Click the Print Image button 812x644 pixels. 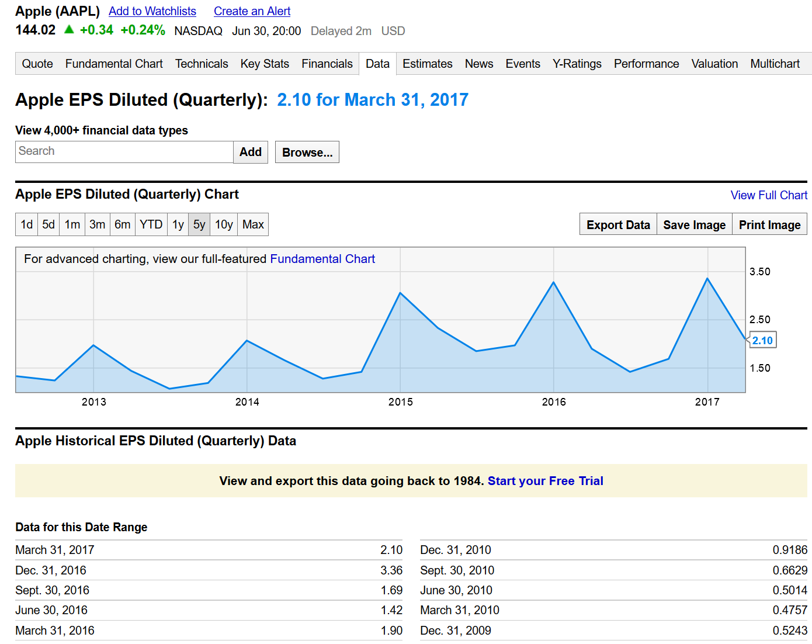(769, 225)
